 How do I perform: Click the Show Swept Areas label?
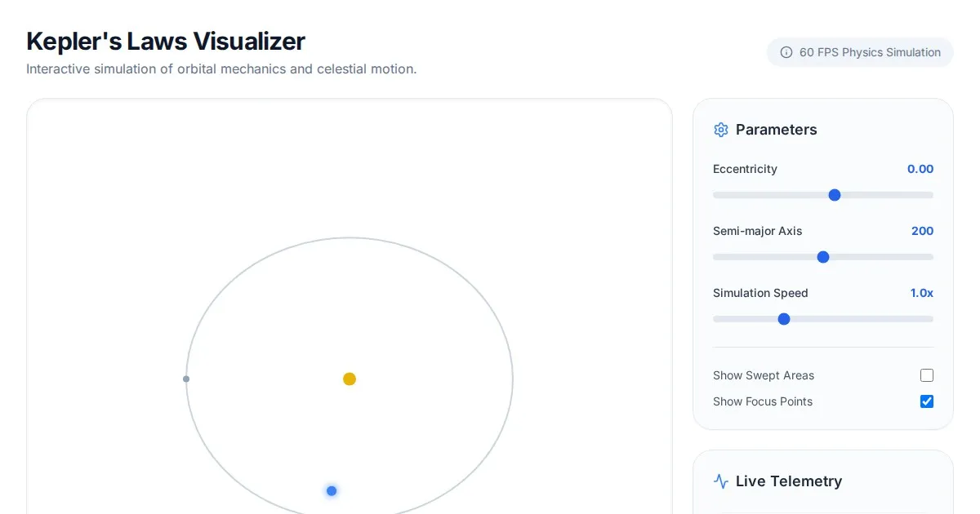(x=764, y=375)
